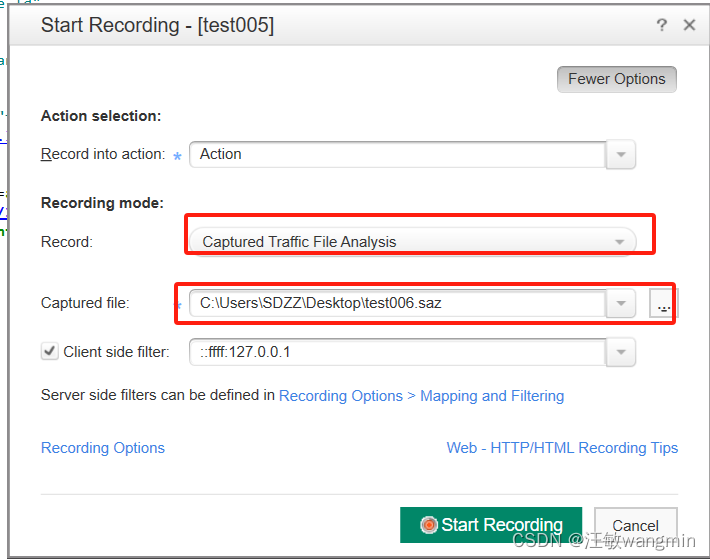This screenshot has width=710, height=560.
Task: Click the Record into action field
Action: [x=398, y=154]
